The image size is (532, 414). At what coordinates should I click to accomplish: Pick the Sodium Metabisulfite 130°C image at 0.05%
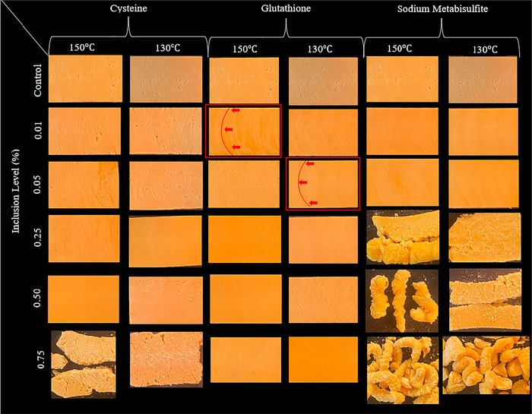click(483, 184)
